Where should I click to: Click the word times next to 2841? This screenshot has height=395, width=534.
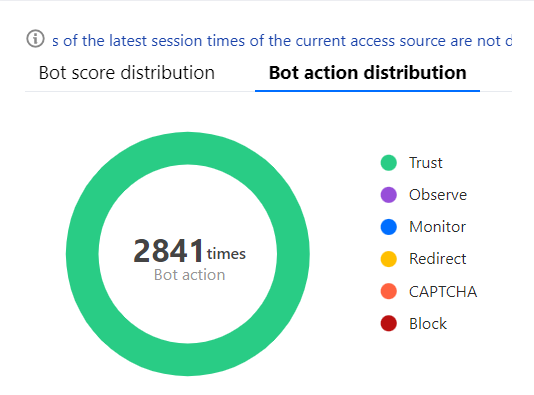226,254
